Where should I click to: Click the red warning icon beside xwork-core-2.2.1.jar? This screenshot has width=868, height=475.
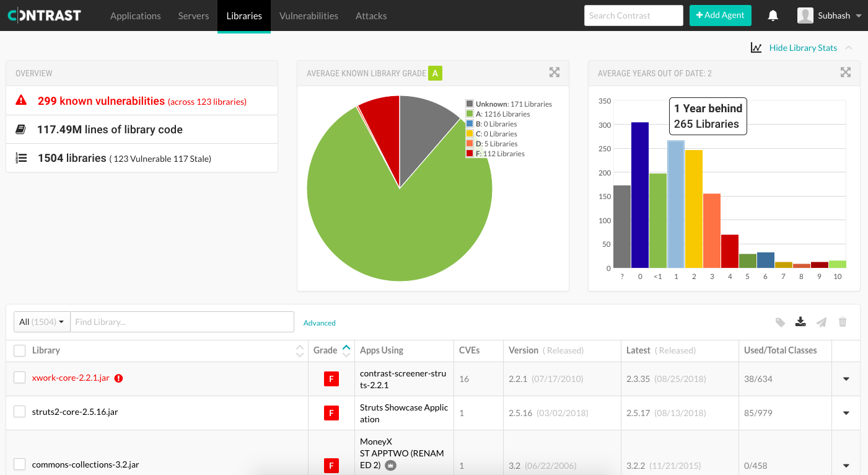tap(118, 378)
